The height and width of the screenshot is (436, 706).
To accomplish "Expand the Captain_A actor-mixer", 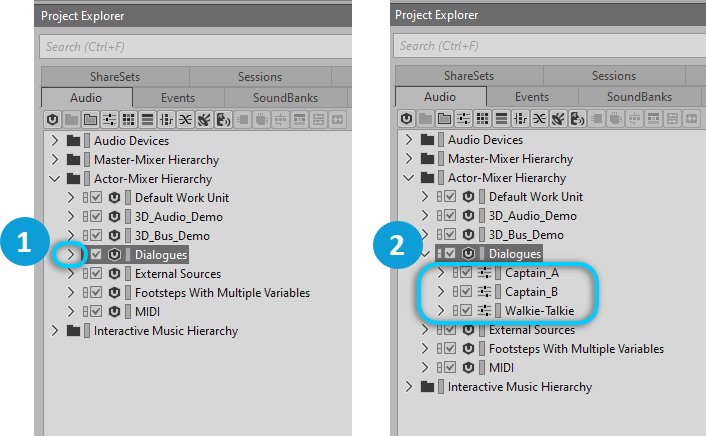I will (441, 273).
